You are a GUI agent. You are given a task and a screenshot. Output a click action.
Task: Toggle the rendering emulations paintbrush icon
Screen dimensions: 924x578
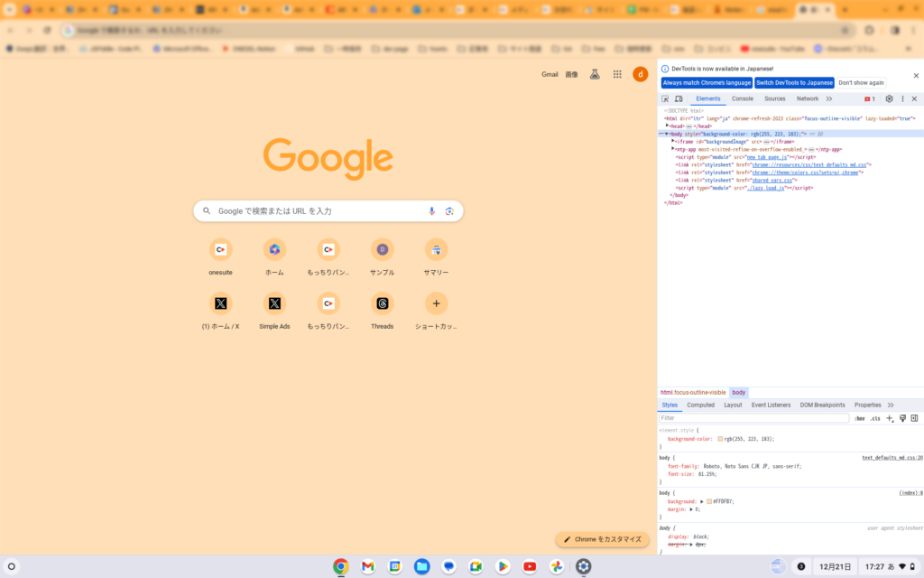pos(902,418)
